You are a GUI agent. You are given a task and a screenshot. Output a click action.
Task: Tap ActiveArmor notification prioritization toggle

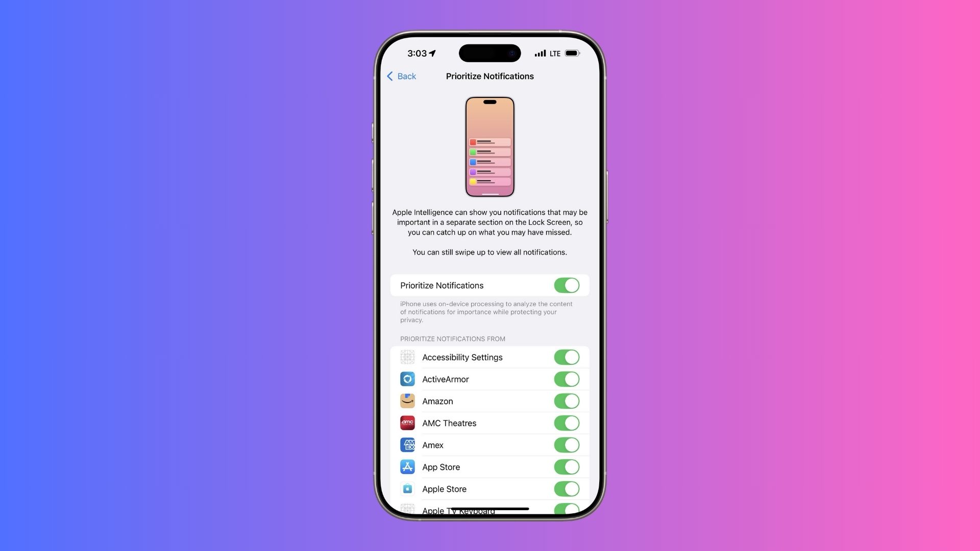[x=566, y=379]
